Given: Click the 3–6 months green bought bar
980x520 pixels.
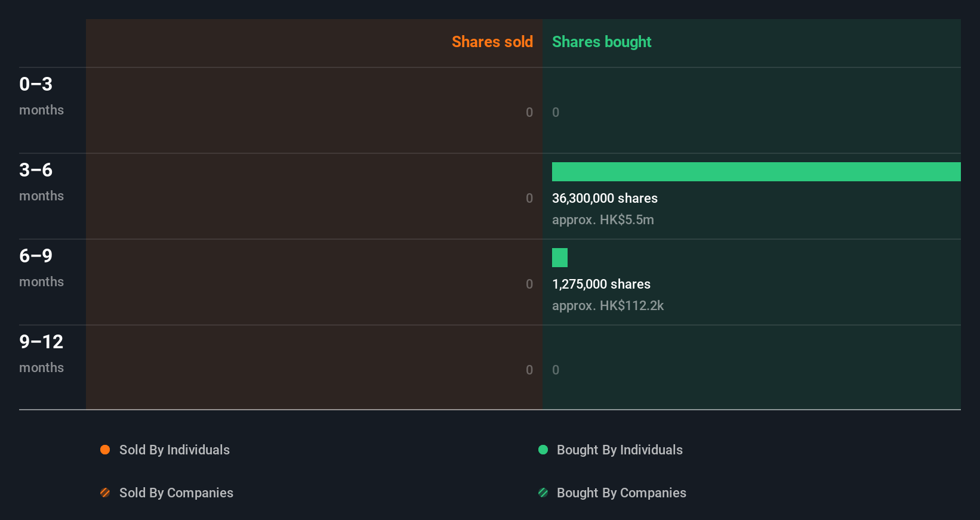Looking at the screenshot, I should point(756,172).
